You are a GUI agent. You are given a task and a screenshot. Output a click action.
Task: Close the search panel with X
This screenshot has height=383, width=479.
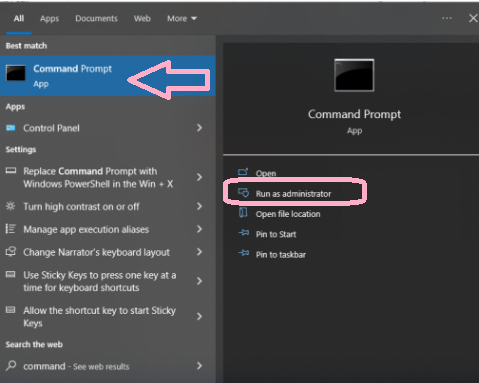tap(473, 18)
